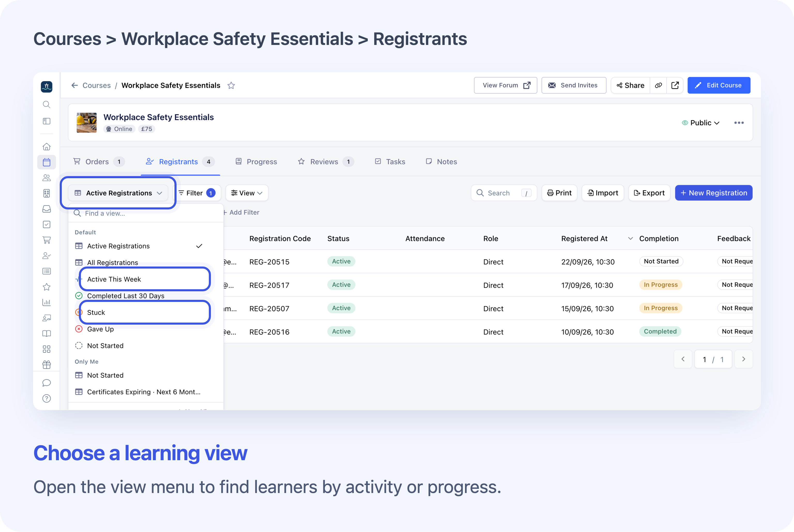Star the Workplace Safety Essentials course as favorite
This screenshot has height=532, width=794.
coord(231,85)
